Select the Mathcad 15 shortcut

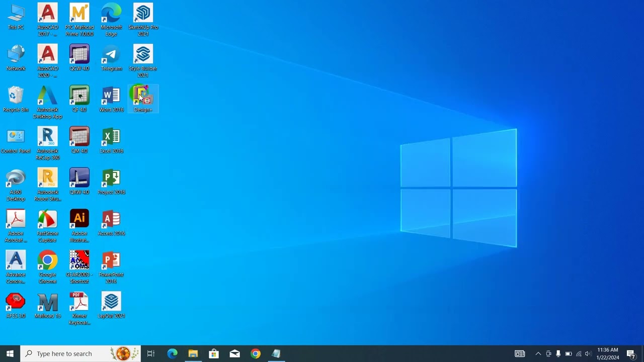[48, 306]
